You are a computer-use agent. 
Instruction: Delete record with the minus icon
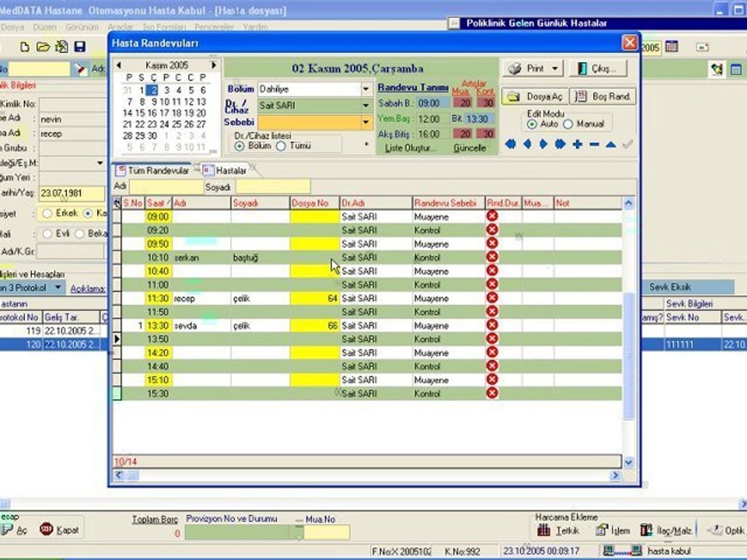point(594,144)
